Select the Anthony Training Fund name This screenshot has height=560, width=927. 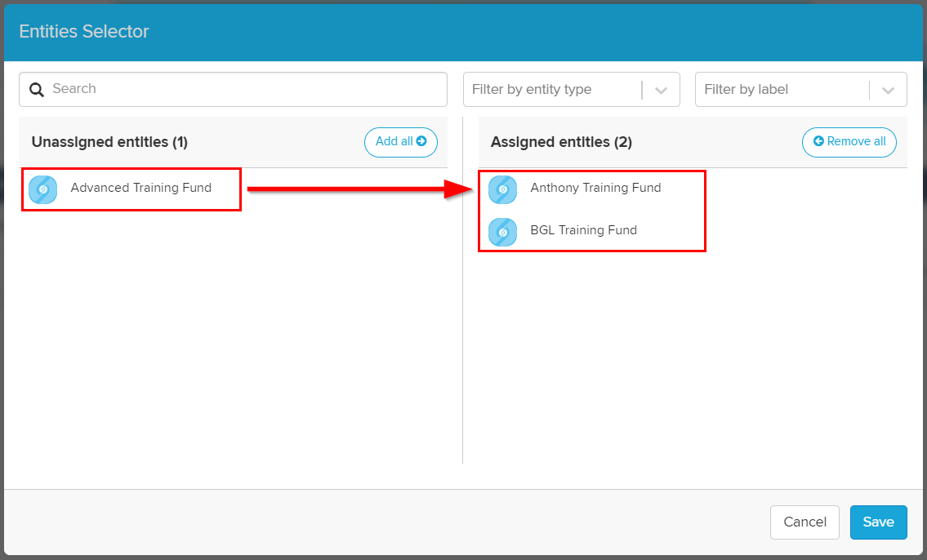(x=595, y=188)
